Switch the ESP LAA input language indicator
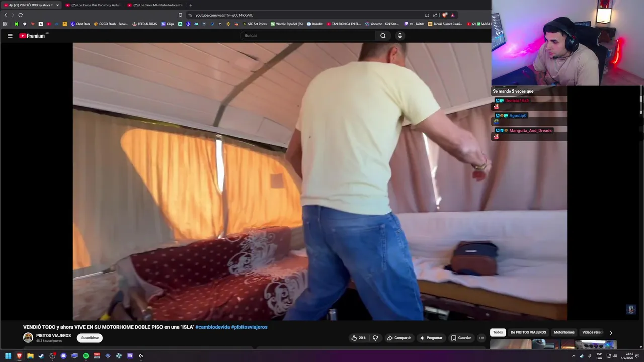 click(599, 356)
